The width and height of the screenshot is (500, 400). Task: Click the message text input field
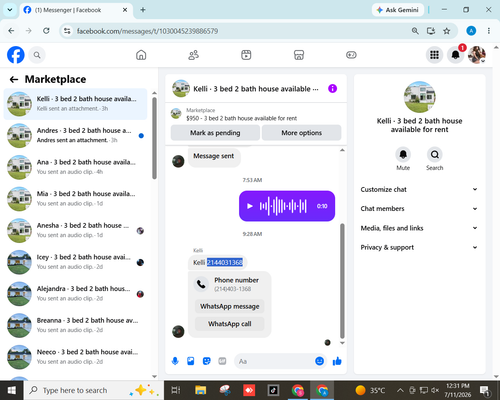(275, 361)
